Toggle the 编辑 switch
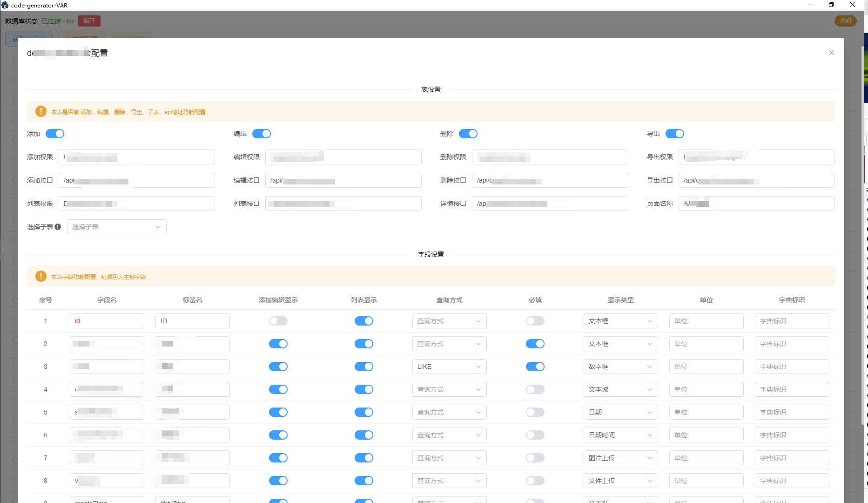 [262, 134]
